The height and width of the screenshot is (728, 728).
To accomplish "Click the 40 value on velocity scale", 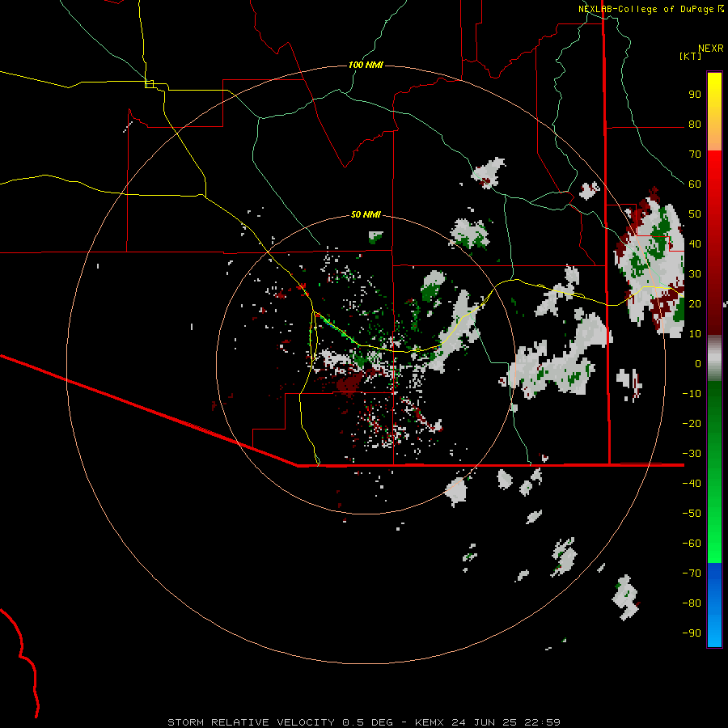I will [695, 243].
